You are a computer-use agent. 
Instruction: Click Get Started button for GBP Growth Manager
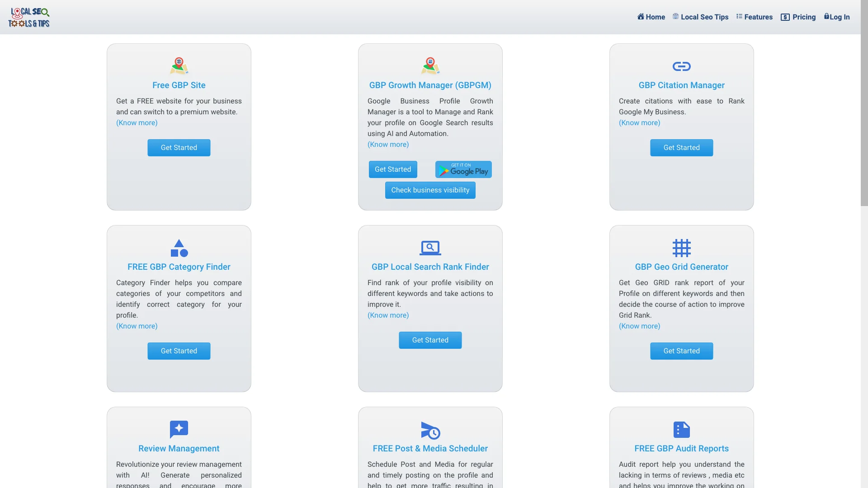tap(393, 169)
